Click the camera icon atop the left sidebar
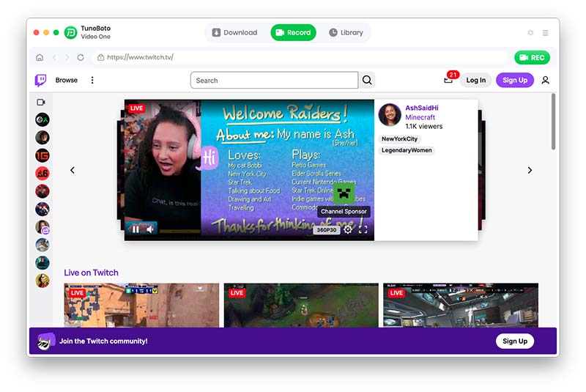The image size is (586, 392). click(x=41, y=102)
